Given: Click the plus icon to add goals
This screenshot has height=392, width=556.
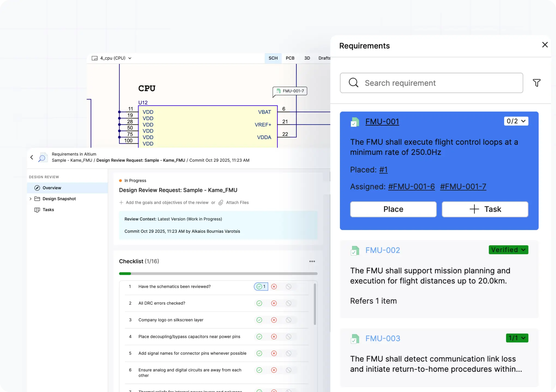Looking at the screenshot, I should tap(121, 203).
